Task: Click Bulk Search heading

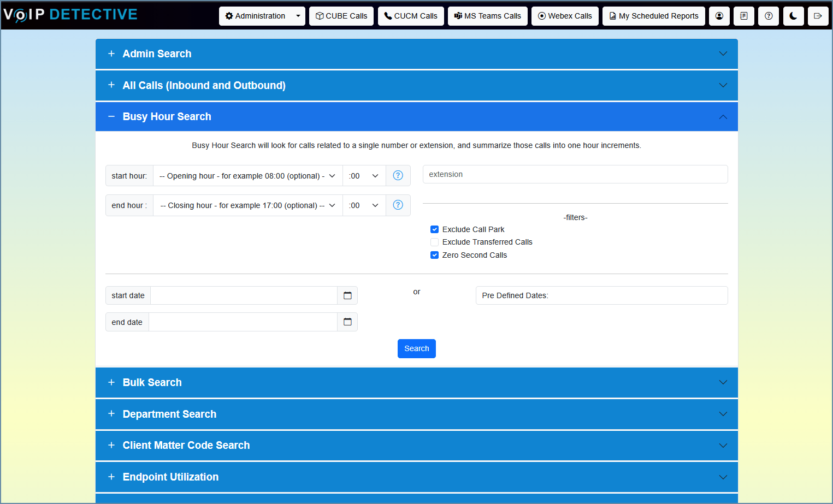Action: pyautogui.click(x=152, y=382)
